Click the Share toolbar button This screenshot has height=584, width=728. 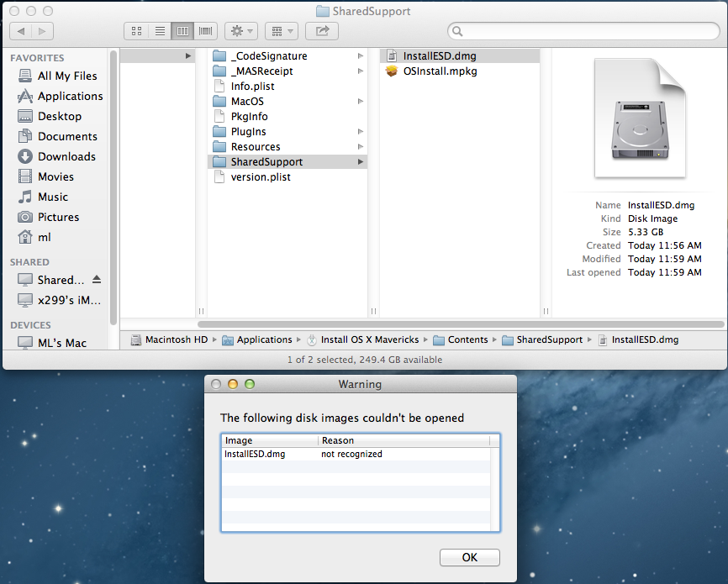coord(322,31)
